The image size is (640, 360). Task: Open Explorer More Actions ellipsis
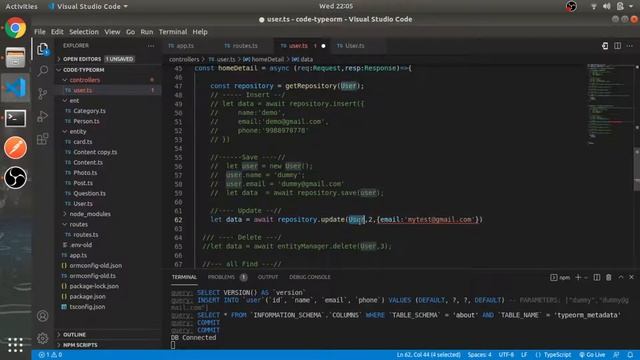[x=151, y=46]
